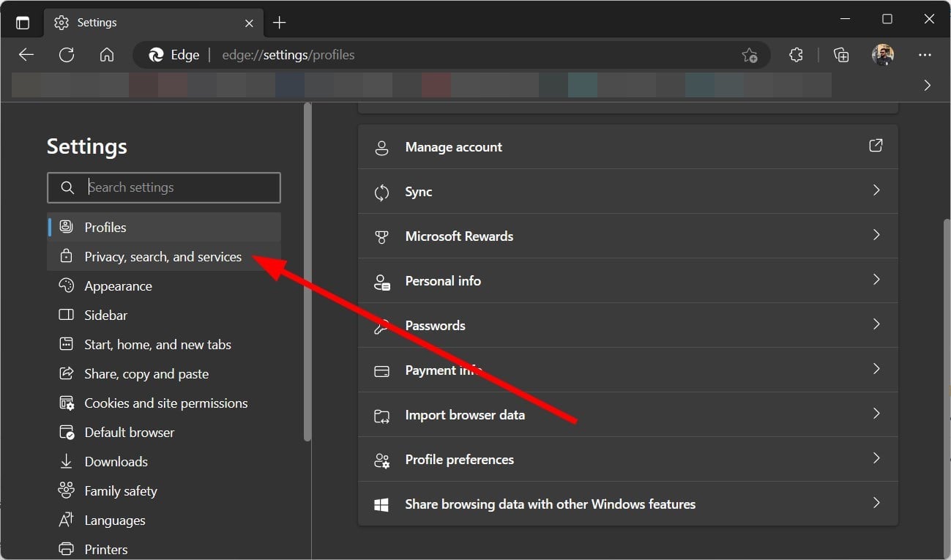Click the Personal info person icon
The height and width of the screenshot is (560, 951).
tap(381, 282)
